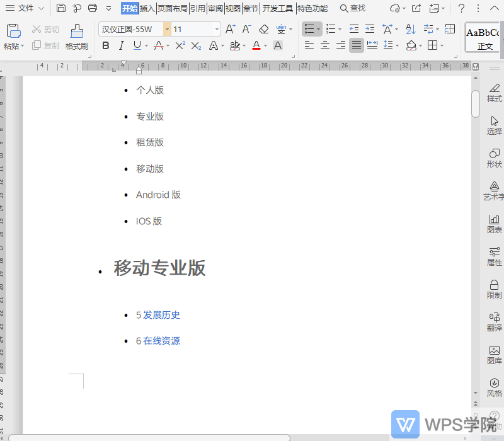
Task: Open the Shapes (形状) sidebar panel
Action: (x=494, y=158)
